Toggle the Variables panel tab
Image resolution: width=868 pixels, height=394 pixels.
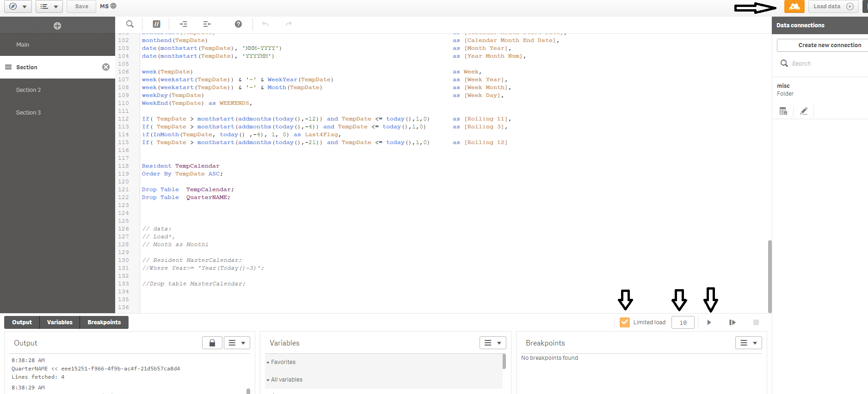(x=60, y=322)
